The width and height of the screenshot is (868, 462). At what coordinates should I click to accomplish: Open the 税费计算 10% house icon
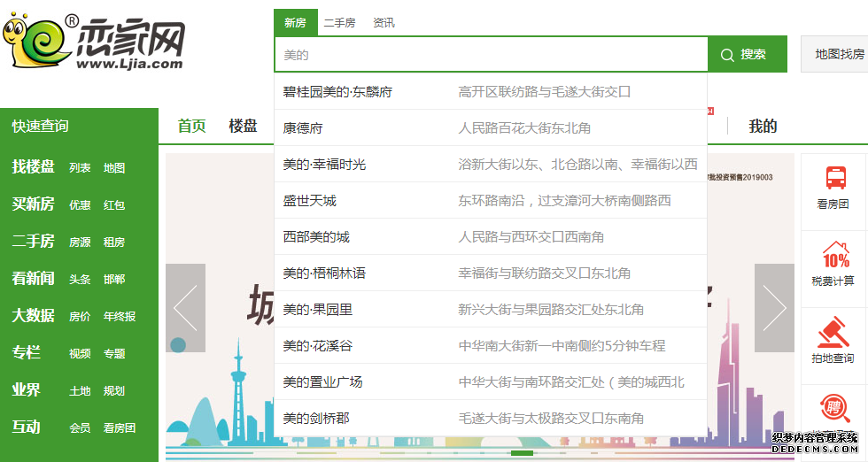835,255
